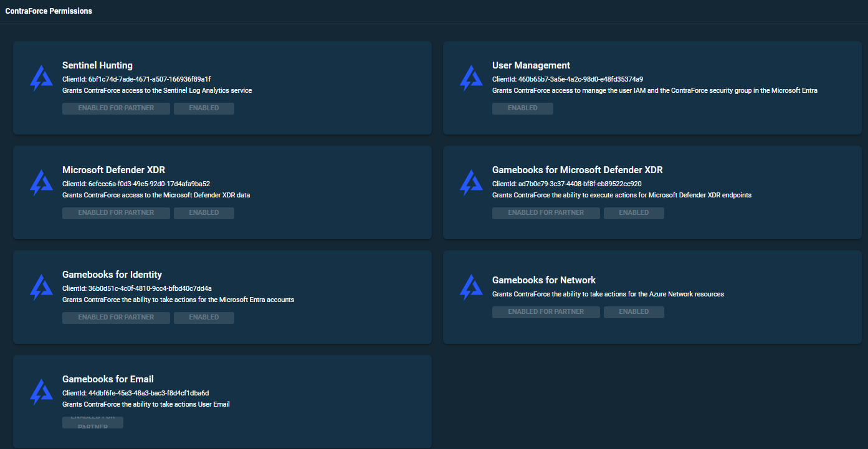Click the Enabled button under Sentinel Hunting
868x449 pixels.
coord(204,108)
